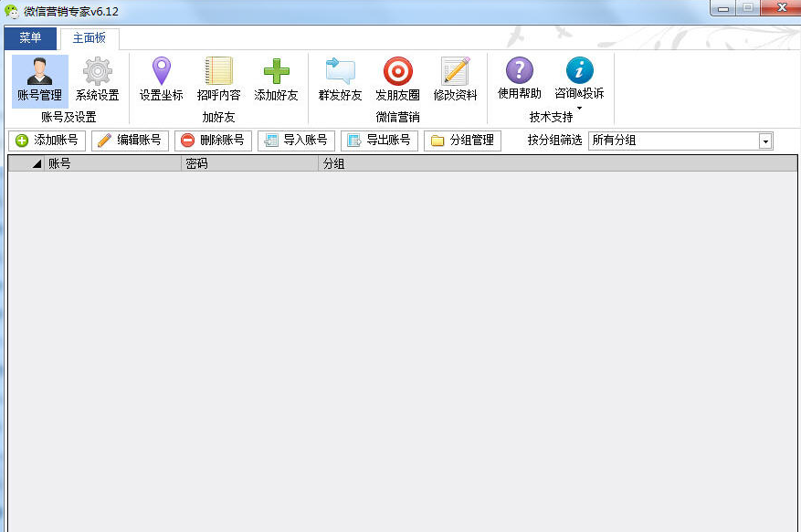
Task: Expand the 咨询&投诉 dropdown arrow
Action: pyautogui.click(x=579, y=108)
